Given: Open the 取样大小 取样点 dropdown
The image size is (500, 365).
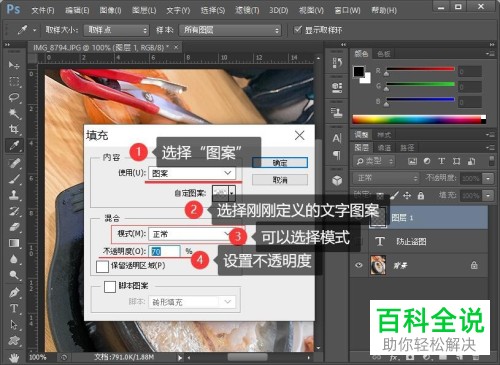Looking at the screenshot, I should click(x=116, y=30).
